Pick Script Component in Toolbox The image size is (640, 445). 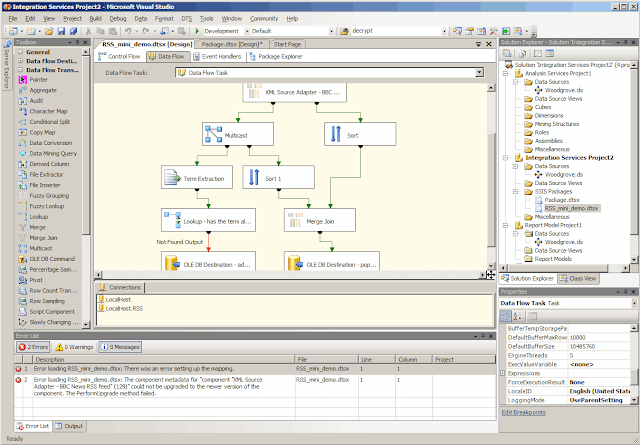pos(52,312)
